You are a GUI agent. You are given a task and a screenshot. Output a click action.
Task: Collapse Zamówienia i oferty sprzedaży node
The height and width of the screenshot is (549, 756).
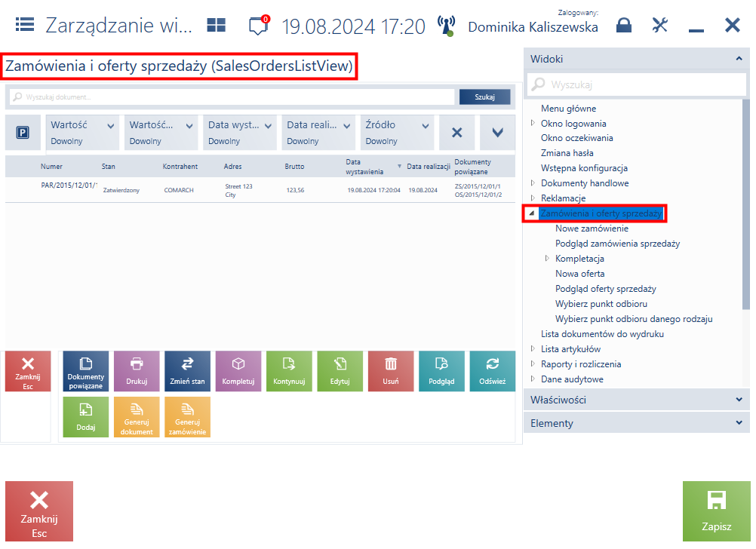532,213
